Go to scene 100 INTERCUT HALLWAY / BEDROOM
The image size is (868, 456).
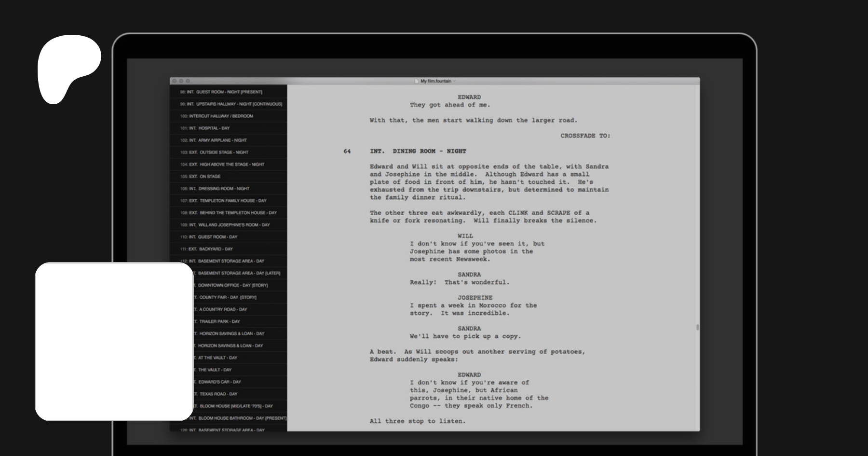point(228,116)
